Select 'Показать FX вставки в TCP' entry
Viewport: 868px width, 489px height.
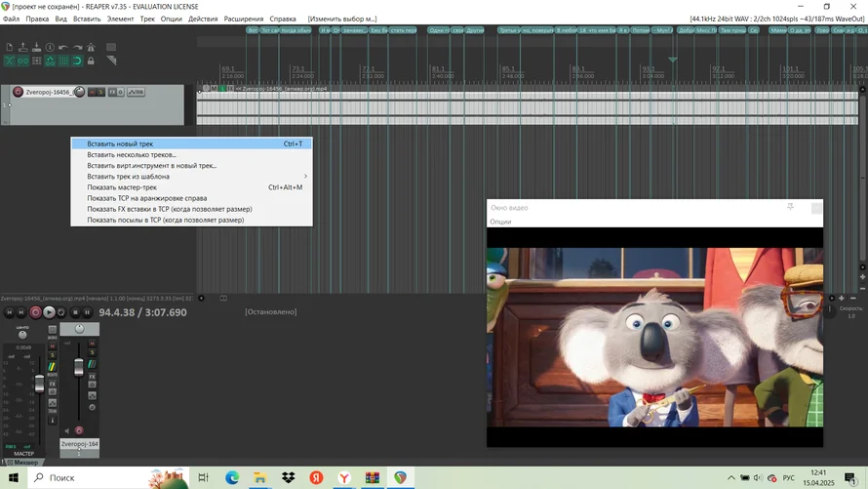pos(191,209)
